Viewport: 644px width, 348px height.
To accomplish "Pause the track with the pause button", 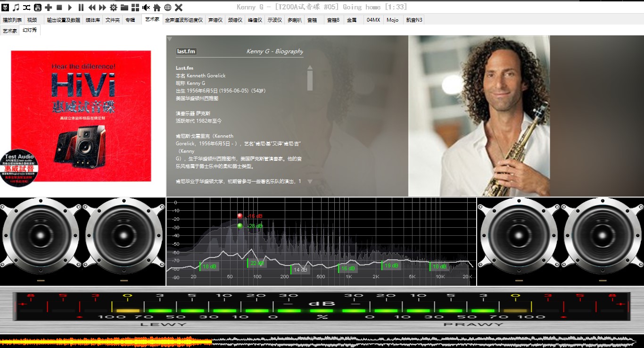I will (81, 7).
